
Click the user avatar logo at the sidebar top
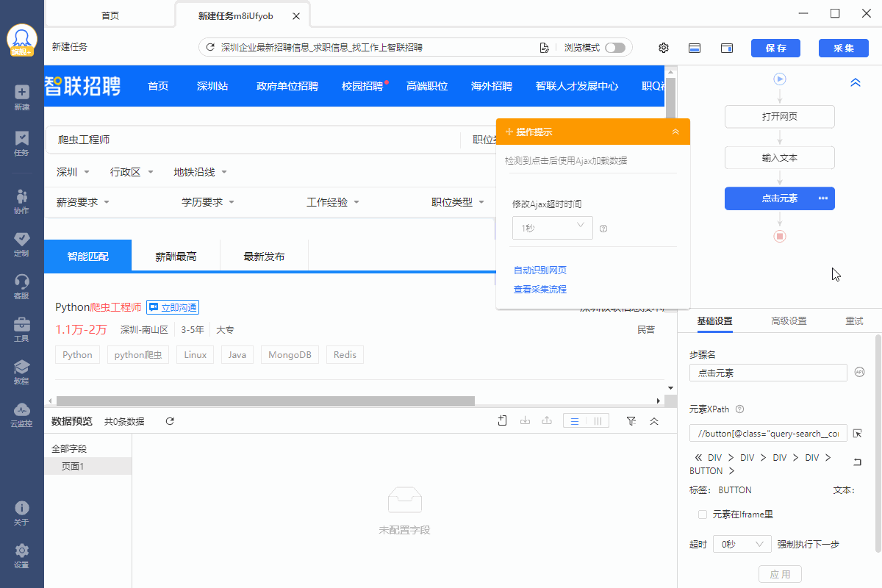click(22, 40)
